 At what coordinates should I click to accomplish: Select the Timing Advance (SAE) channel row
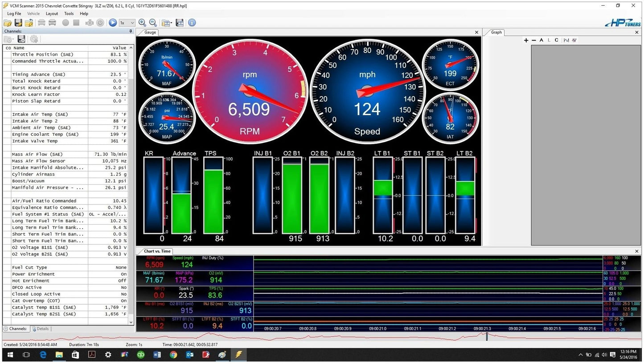pos(66,74)
